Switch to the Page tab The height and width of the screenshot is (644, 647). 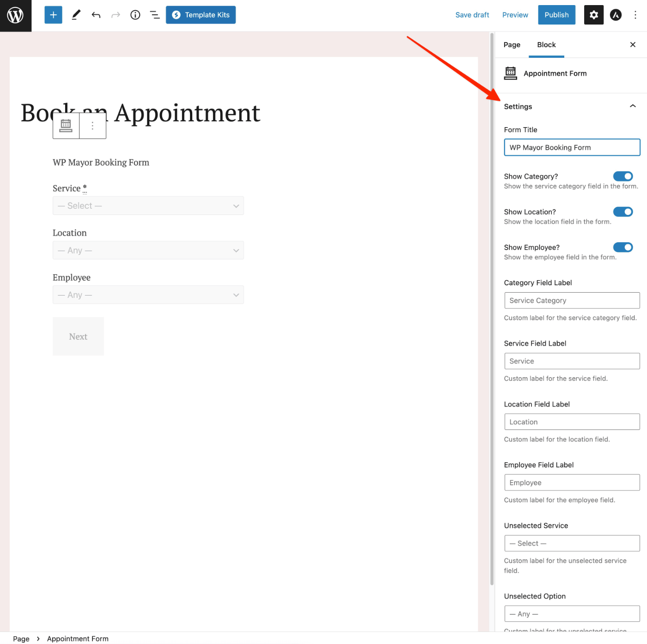pos(512,44)
